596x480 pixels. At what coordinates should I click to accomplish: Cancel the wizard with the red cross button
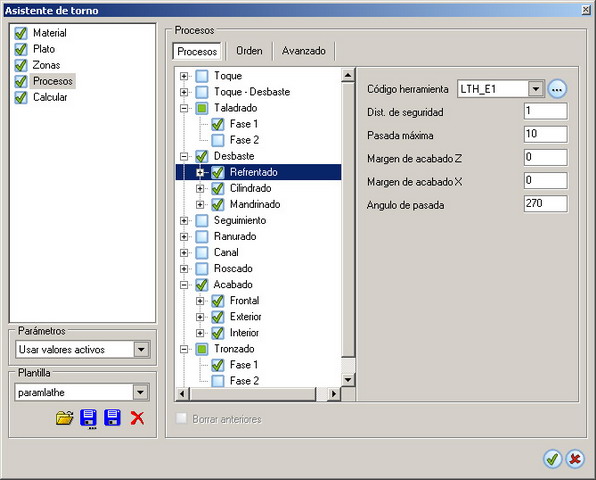click(575, 459)
